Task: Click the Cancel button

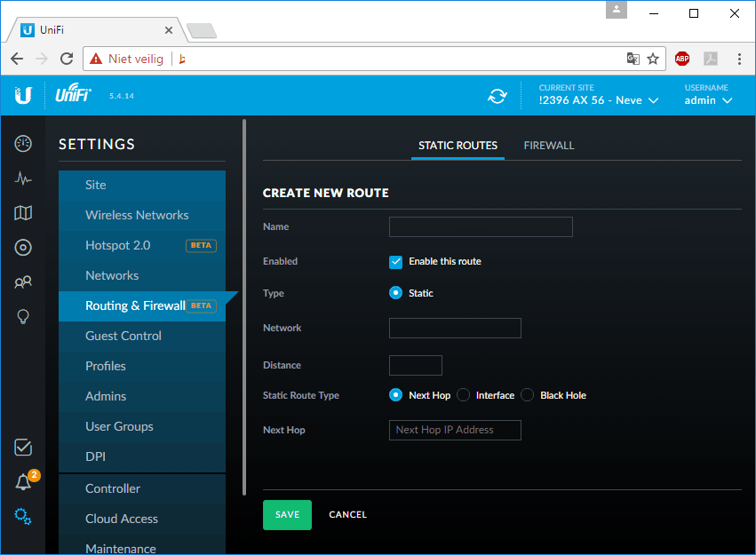Action: coord(347,514)
